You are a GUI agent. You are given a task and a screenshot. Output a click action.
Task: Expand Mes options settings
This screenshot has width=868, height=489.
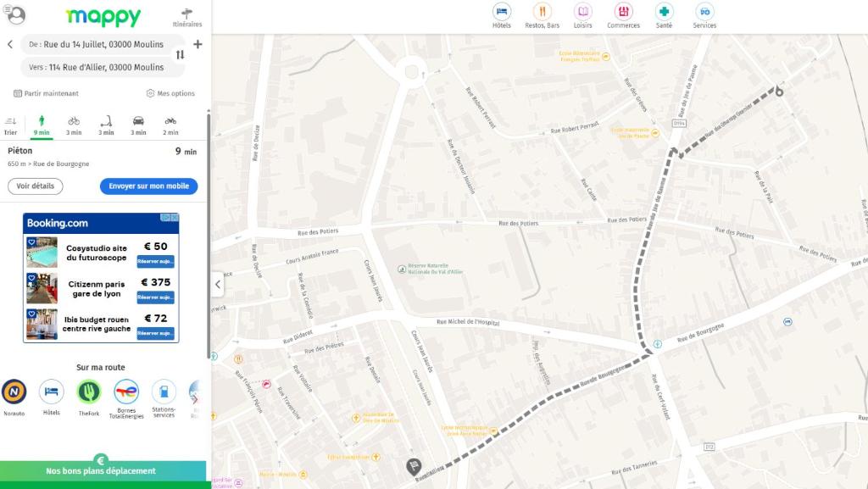click(170, 93)
